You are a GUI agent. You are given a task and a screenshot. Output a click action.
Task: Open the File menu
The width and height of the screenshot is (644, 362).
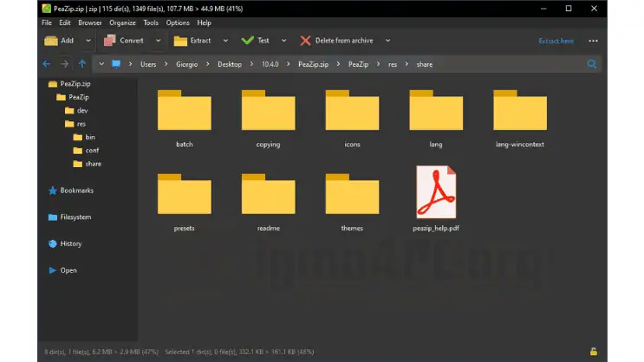tap(47, 23)
